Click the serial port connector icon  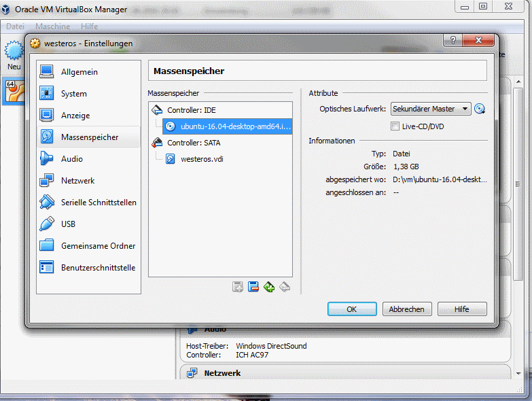tap(46, 202)
